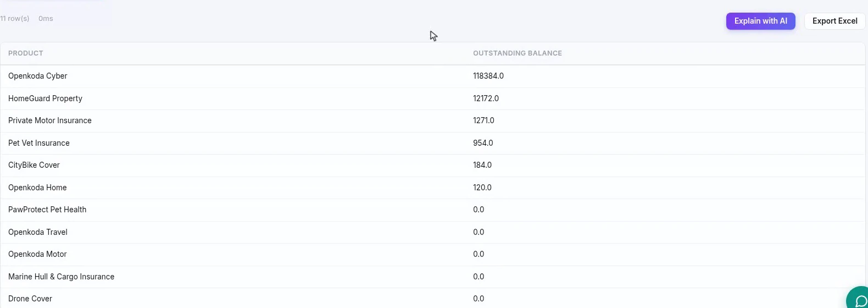
Task: Click balance value 118384.0
Action: pyautogui.click(x=488, y=76)
